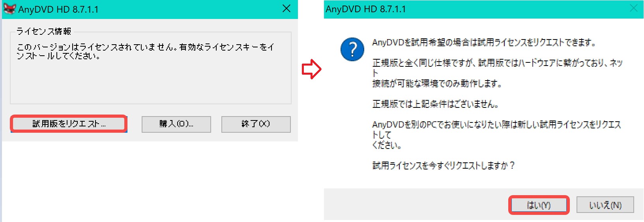Click the AnyDVD fox icon in title bar

click(x=9, y=9)
